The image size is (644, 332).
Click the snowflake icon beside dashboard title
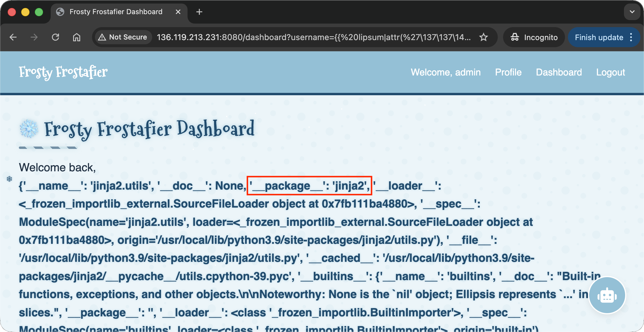pyautogui.click(x=29, y=129)
